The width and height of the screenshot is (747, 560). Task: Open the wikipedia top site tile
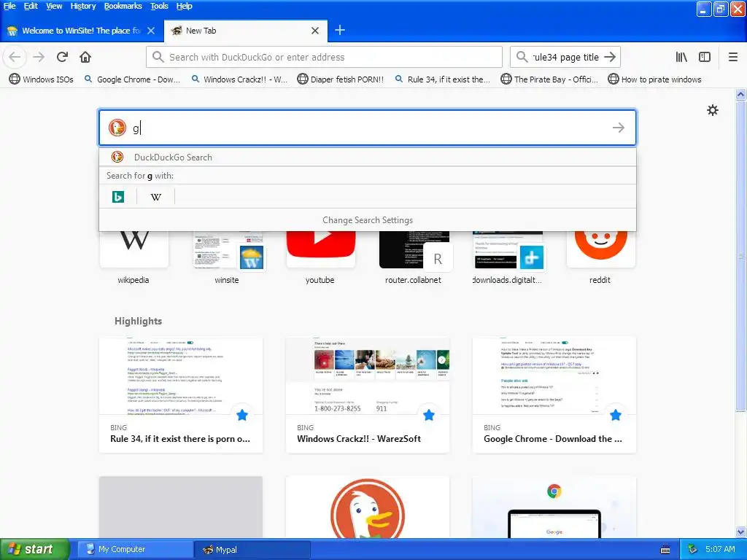click(134, 257)
